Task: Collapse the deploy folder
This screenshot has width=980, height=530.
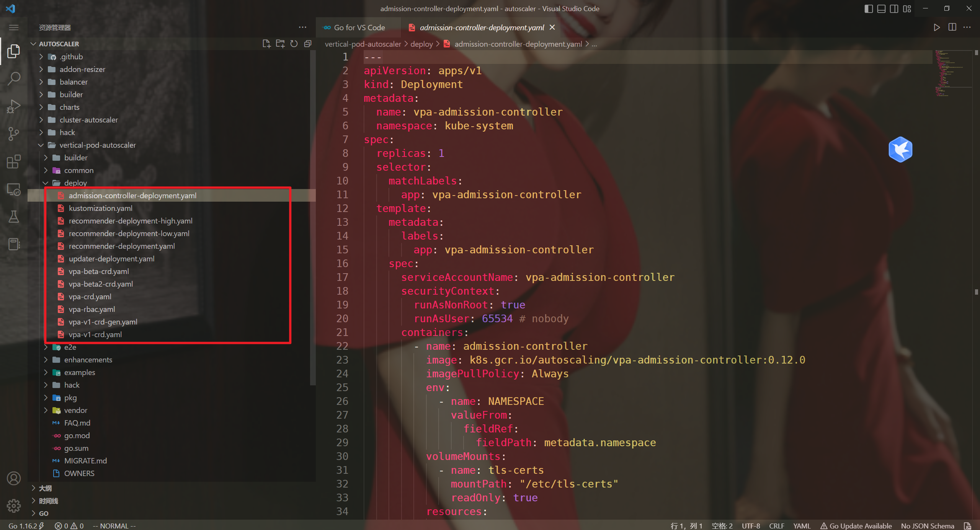Action: point(172,183)
